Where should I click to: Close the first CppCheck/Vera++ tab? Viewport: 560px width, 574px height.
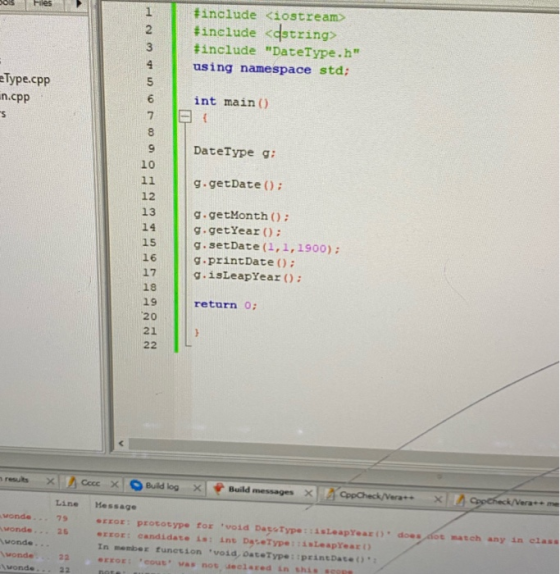[x=438, y=499]
